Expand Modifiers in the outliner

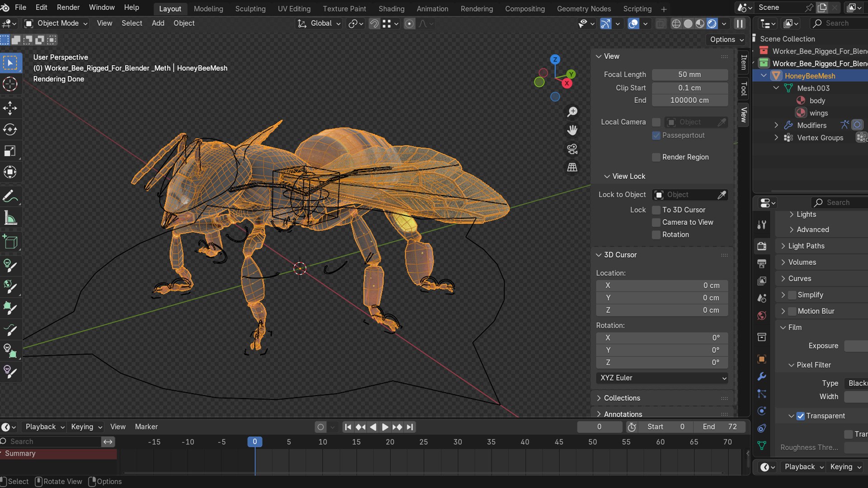tap(776, 125)
